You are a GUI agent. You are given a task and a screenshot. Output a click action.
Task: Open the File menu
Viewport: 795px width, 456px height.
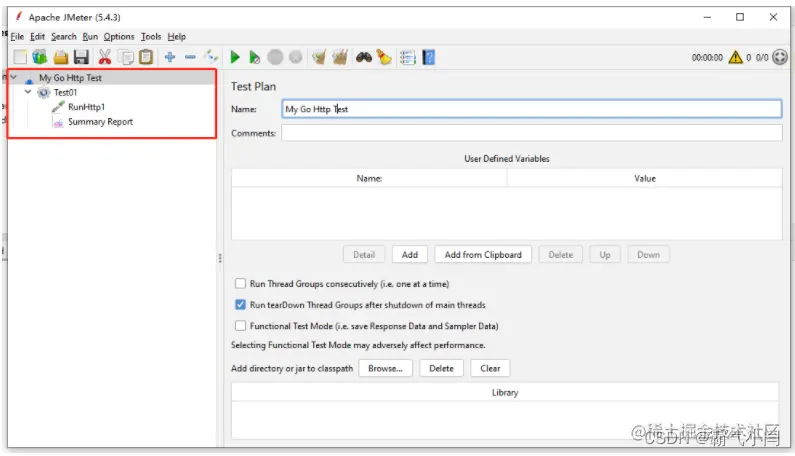pyautogui.click(x=17, y=37)
